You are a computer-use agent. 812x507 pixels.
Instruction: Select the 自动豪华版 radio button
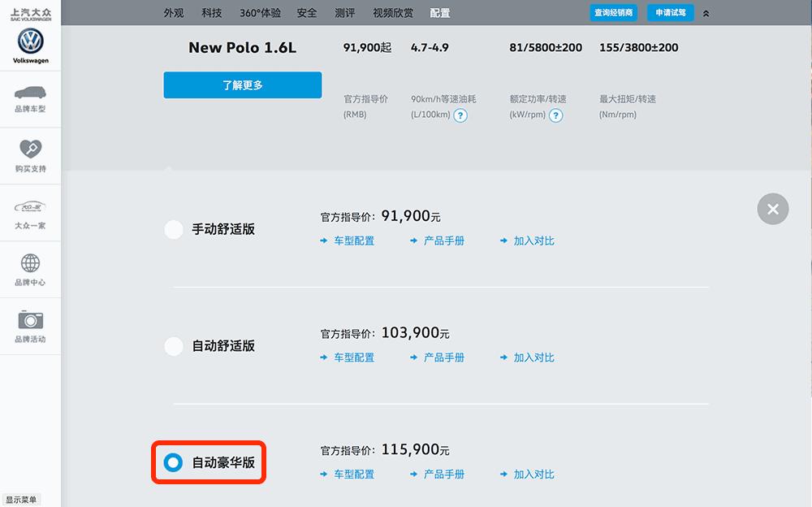(x=173, y=463)
